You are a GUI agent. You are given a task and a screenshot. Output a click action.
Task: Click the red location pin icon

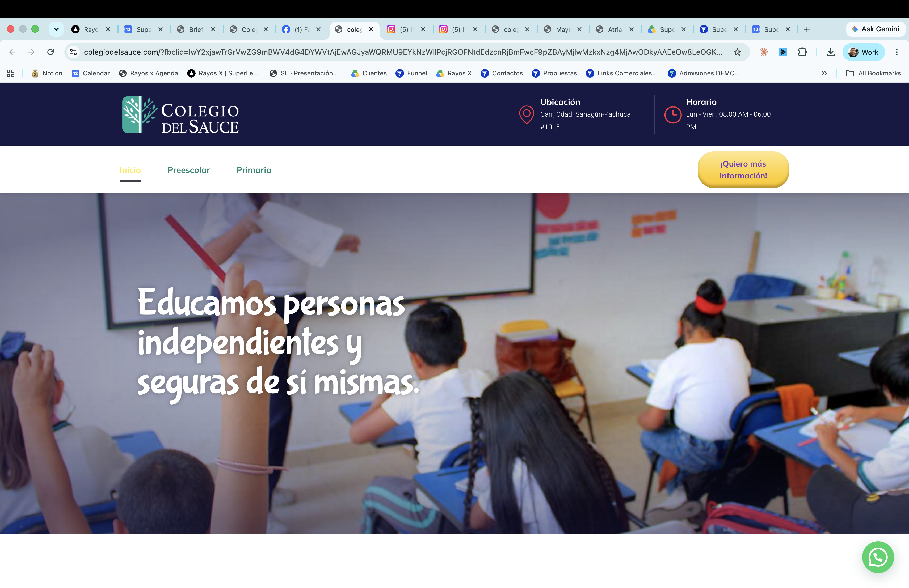click(526, 114)
